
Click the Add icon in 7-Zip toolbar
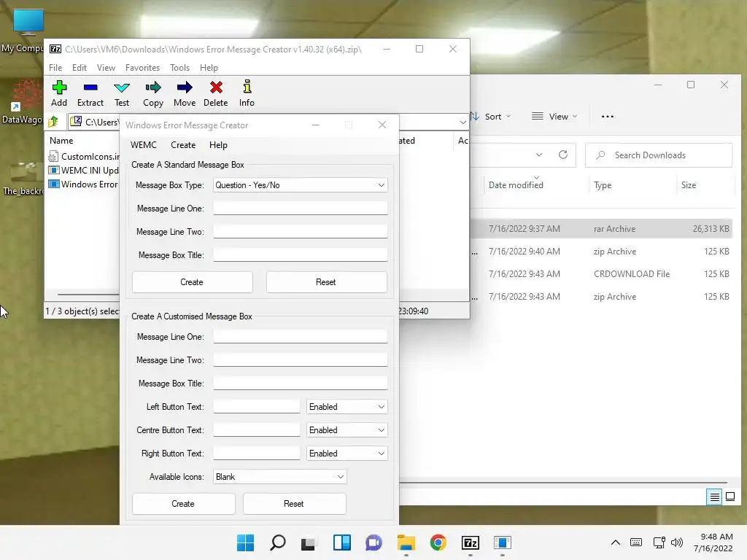click(x=59, y=93)
